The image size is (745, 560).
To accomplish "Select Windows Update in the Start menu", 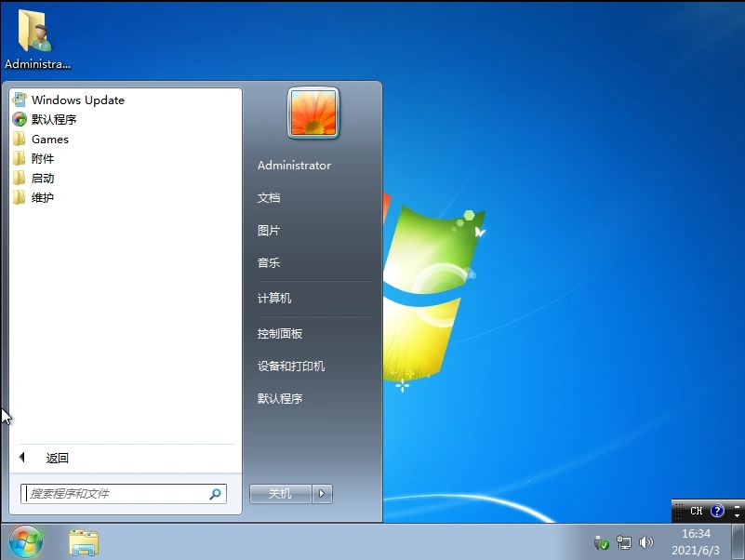I will click(x=77, y=100).
